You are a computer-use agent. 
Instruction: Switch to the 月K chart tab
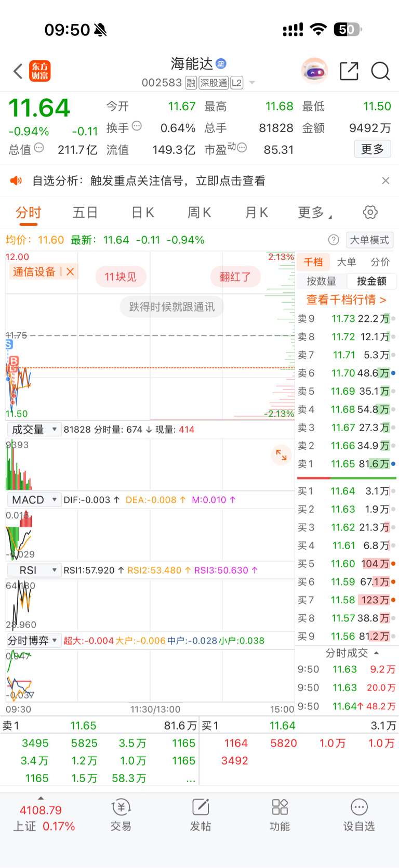point(256,213)
